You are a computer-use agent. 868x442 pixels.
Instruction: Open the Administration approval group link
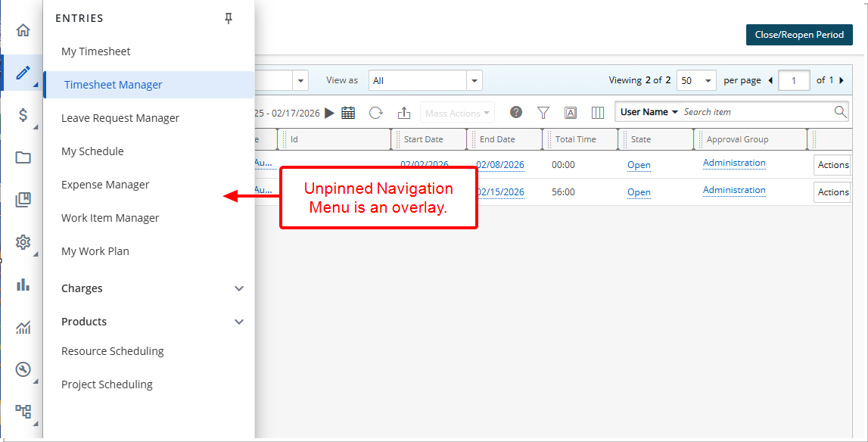pos(733,163)
